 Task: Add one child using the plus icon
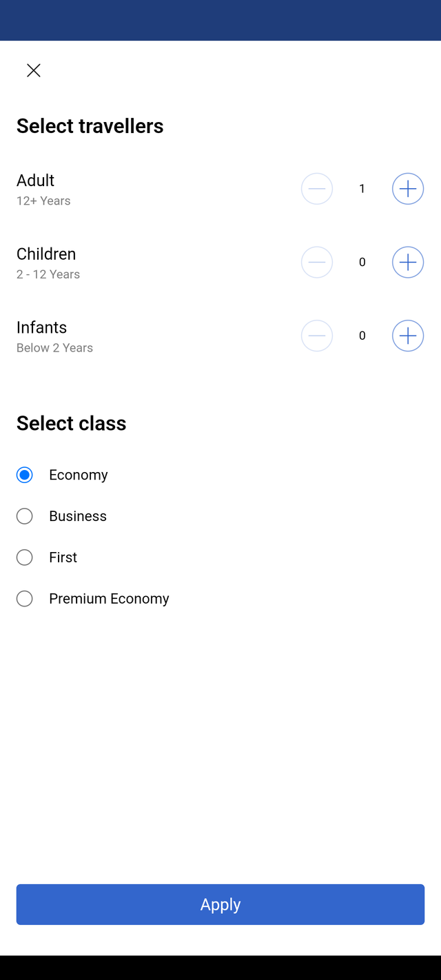click(408, 262)
